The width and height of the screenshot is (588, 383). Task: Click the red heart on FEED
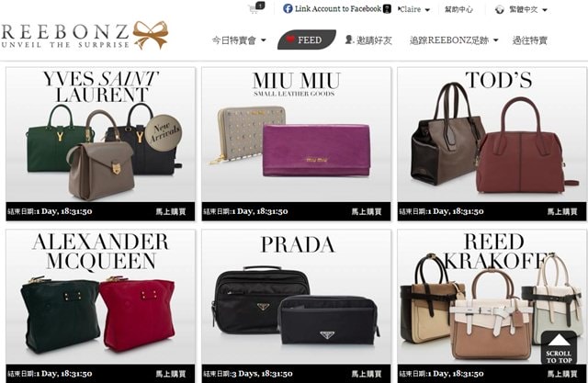pyautogui.click(x=290, y=39)
